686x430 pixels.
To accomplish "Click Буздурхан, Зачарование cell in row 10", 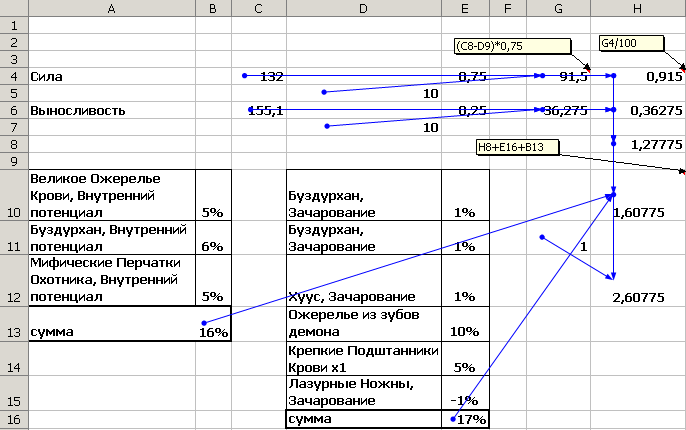I will pyautogui.click(x=364, y=195).
